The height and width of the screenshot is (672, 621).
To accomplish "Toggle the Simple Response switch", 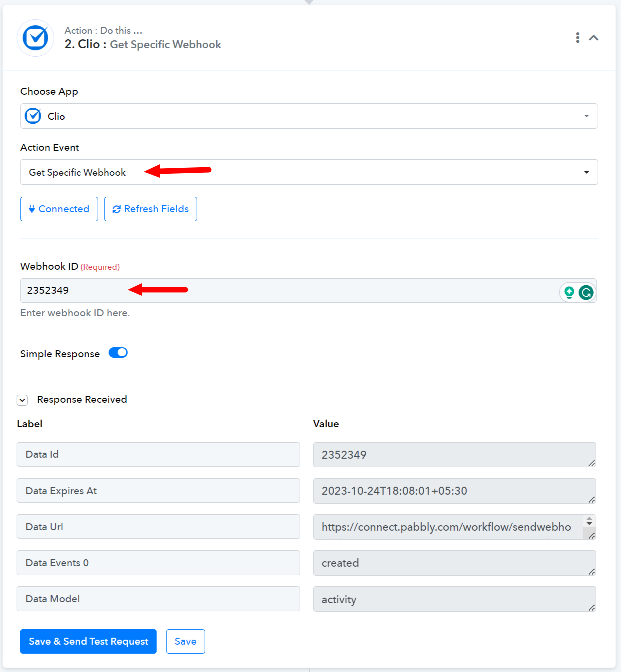I will pyautogui.click(x=118, y=353).
